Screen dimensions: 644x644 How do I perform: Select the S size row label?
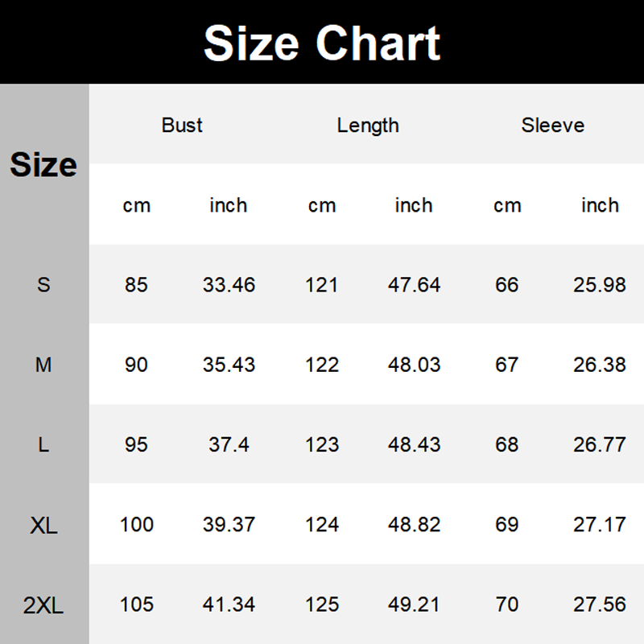pyautogui.click(x=43, y=285)
